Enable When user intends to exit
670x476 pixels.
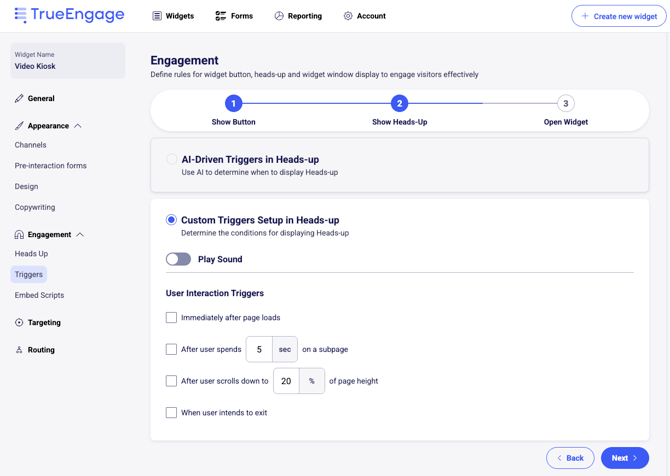click(171, 412)
